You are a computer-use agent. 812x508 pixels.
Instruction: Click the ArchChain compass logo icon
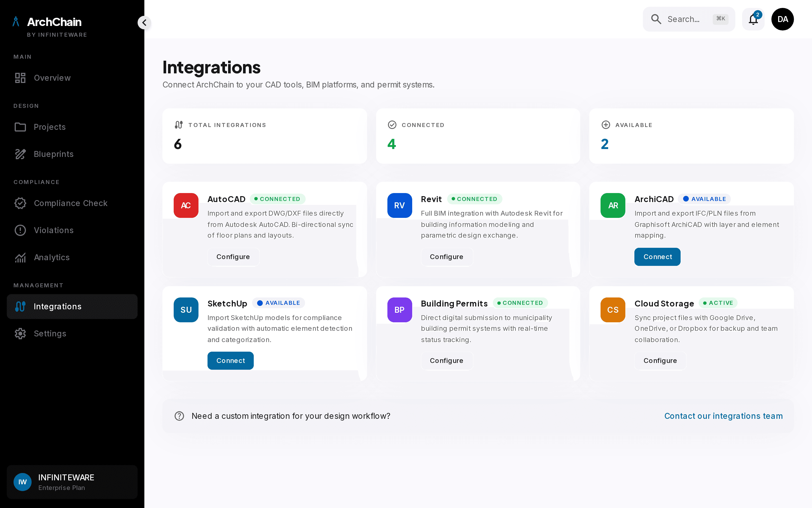[16, 22]
